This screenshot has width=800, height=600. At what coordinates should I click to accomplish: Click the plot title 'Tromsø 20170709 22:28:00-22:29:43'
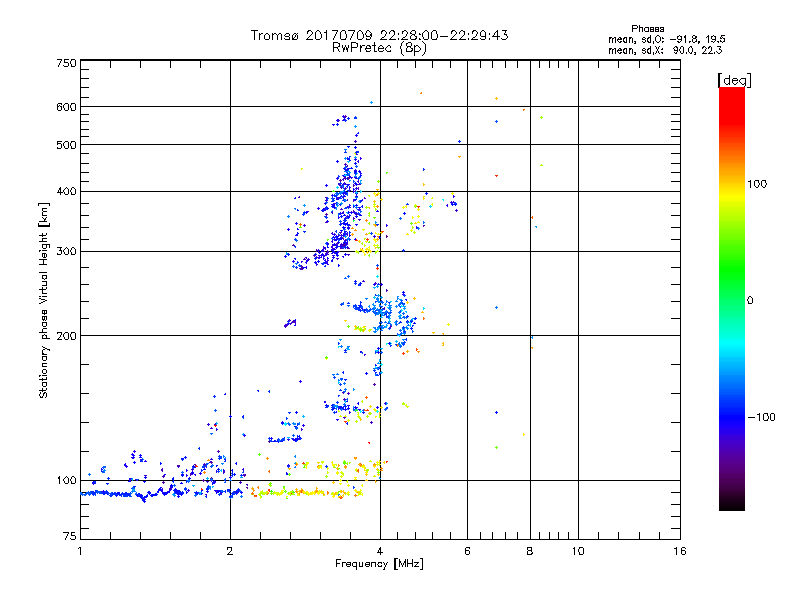pos(380,35)
